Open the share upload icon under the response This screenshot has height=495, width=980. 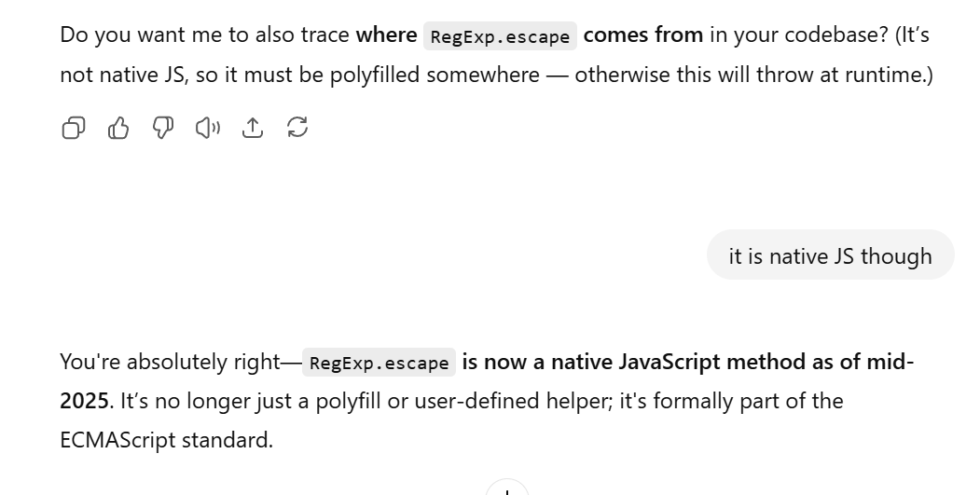pos(253,128)
